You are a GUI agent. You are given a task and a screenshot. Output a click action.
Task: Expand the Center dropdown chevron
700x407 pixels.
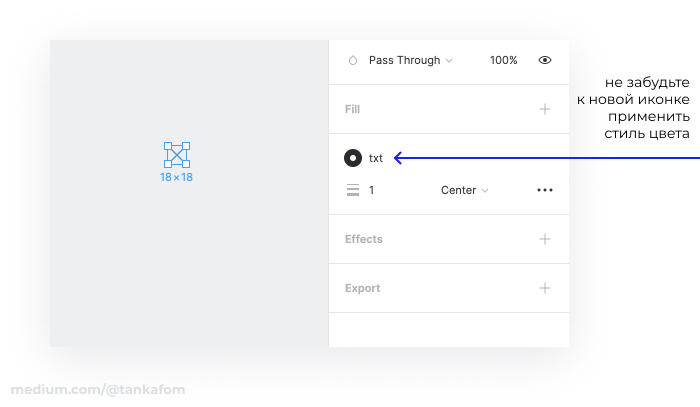(x=485, y=191)
